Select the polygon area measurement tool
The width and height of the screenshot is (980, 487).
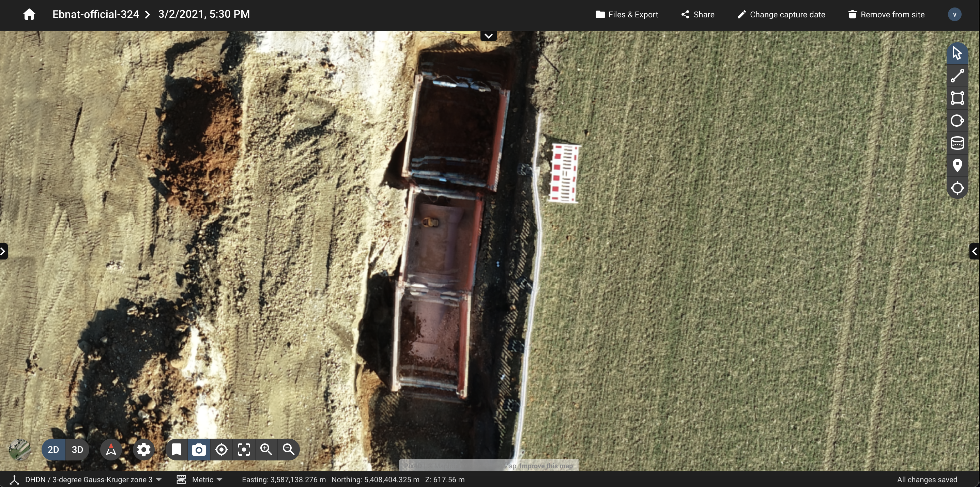[957, 98]
